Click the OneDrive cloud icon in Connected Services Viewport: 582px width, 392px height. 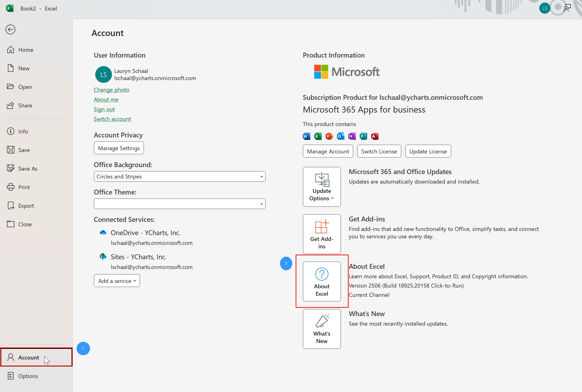103,233
